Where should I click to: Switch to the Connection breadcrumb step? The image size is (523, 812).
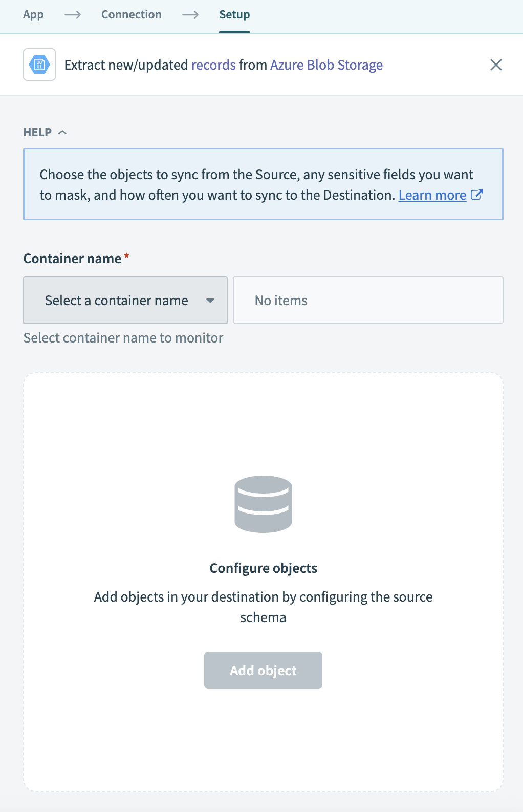tap(131, 14)
